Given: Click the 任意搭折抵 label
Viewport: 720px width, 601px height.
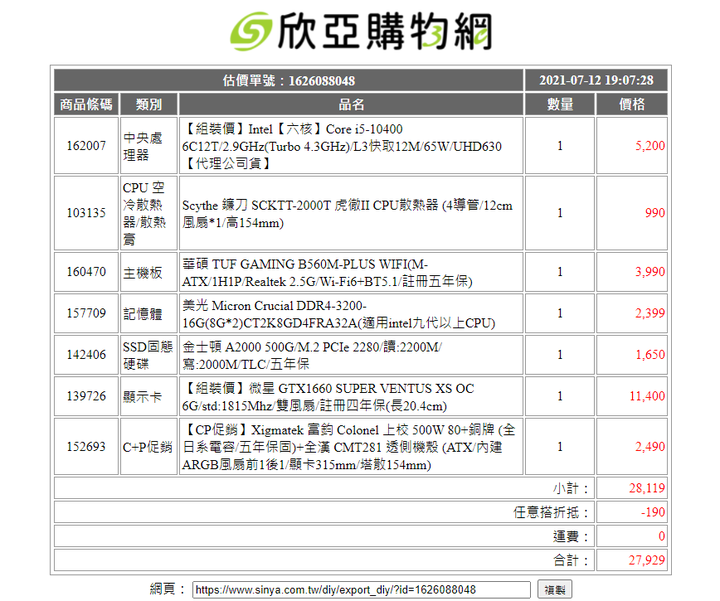Looking at the screenshot, I should pos(551,512).
